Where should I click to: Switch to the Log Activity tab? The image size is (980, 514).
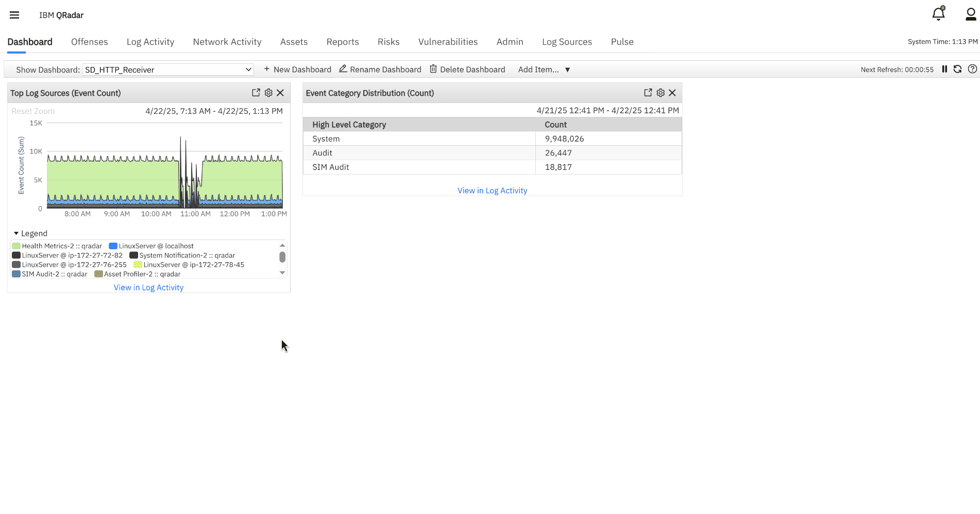tap(150, 42)
